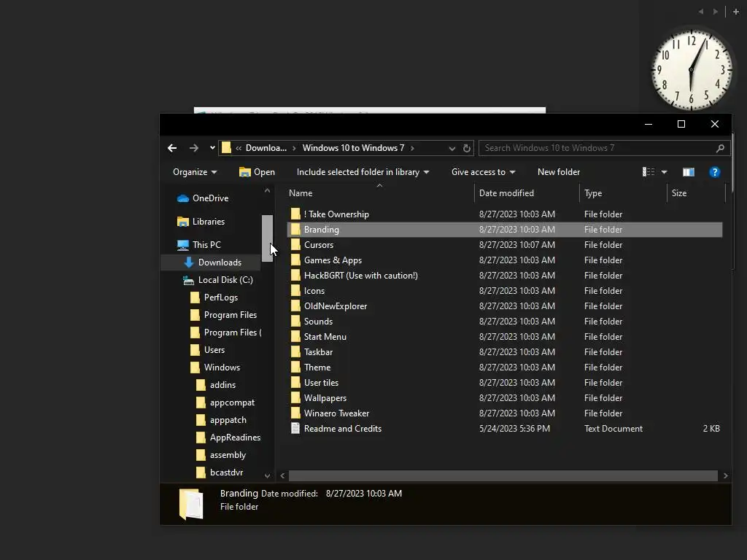This screenshot has height=560, width=747.
Task: Toggle the preview pane icon
Action: [689, 172]
